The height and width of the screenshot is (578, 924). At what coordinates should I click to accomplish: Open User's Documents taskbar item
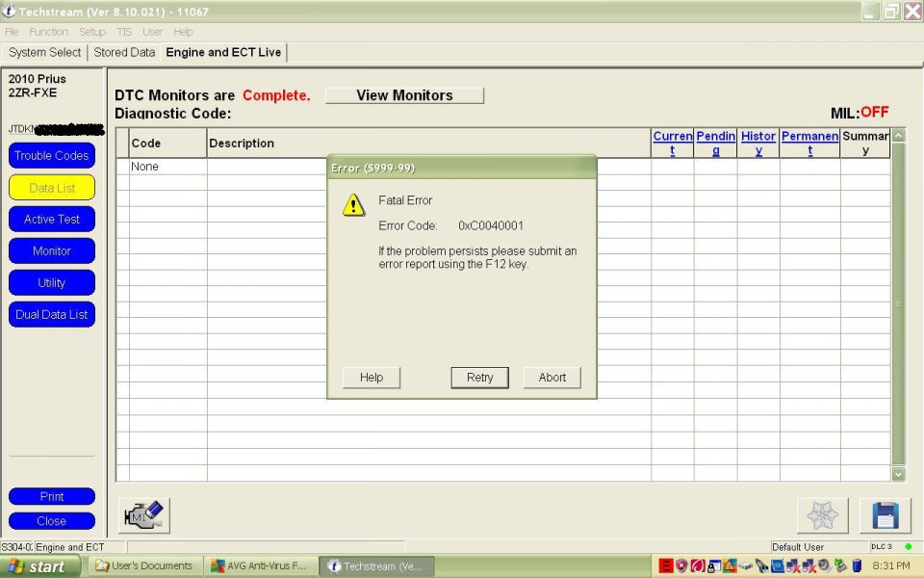tap(145, 566)
